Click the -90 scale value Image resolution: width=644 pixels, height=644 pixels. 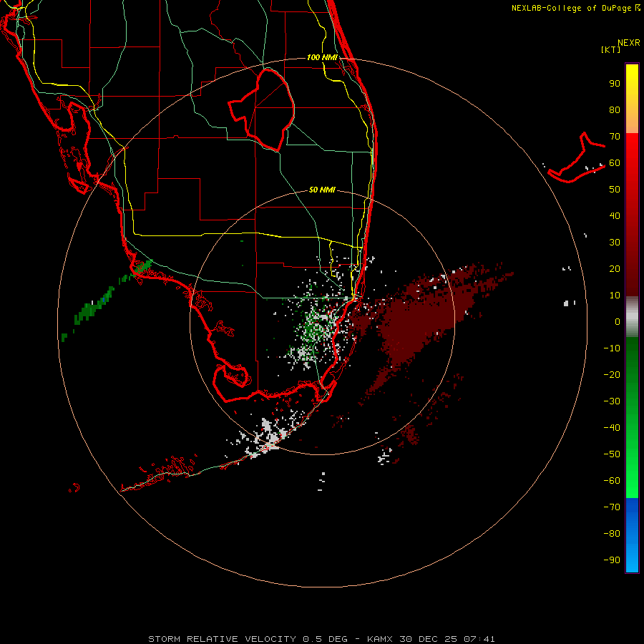tap(612, 560)
